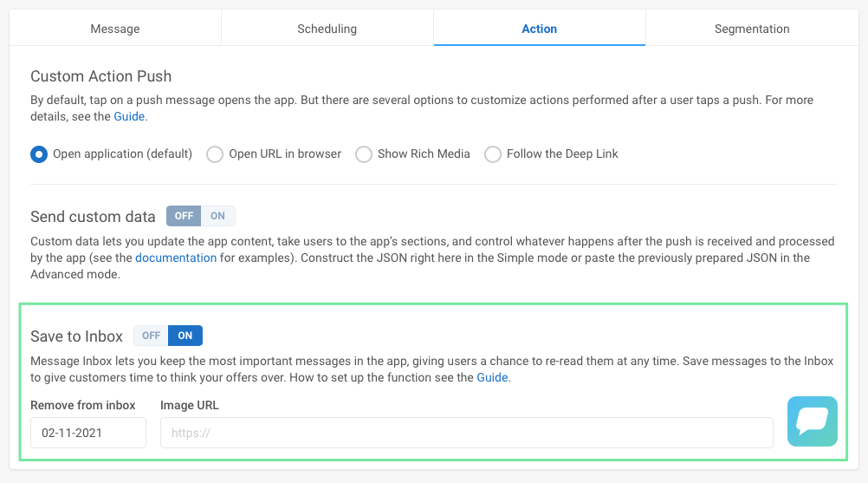Select the Show Rich Media option
Screen dimensions: 868x483
(x=364, y=154)
